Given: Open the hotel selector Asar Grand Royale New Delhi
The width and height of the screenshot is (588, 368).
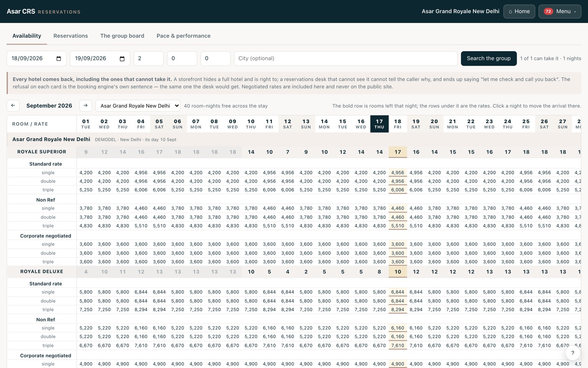Looking at the screenshot, I should pos(138,106).
